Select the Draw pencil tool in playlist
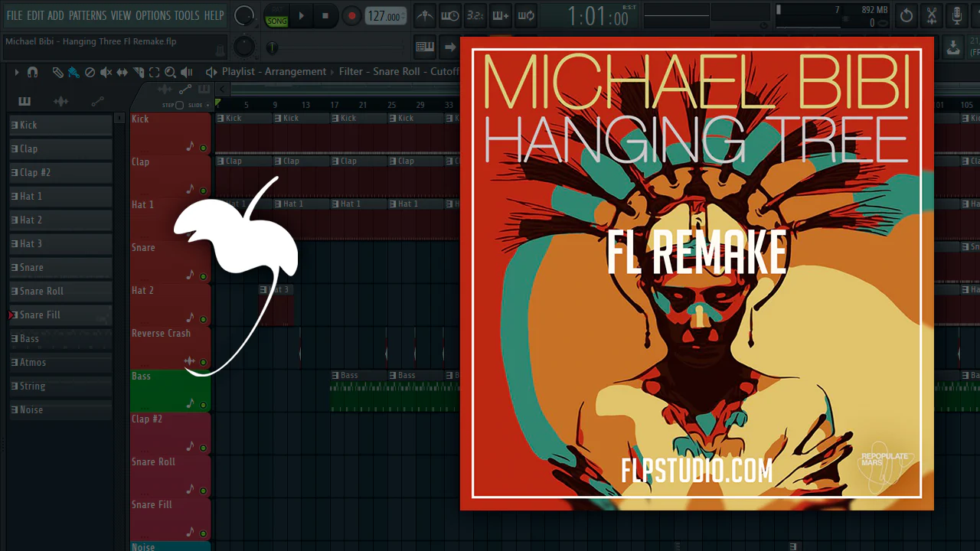 (57, 72)
